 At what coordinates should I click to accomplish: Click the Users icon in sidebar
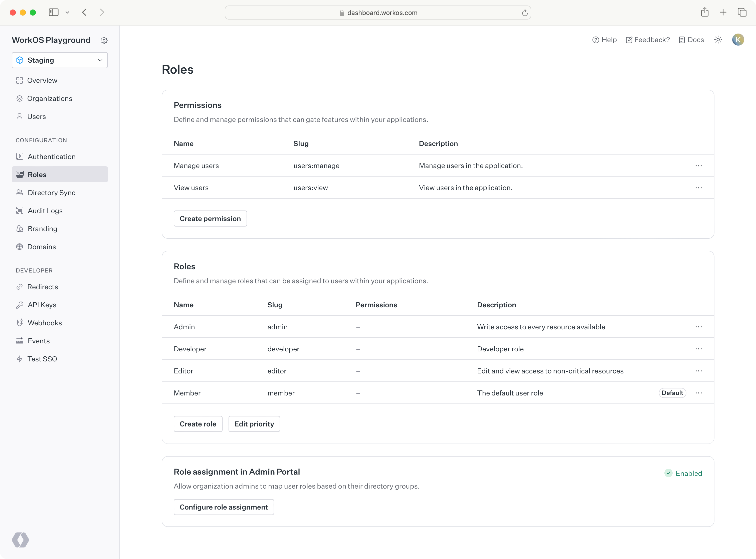click(x=19, y=116)
